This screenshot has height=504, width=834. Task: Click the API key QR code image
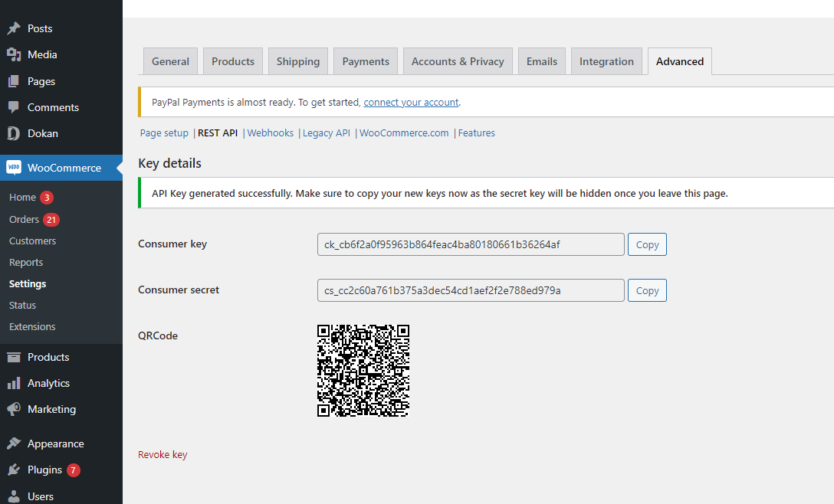click(363, 371)
